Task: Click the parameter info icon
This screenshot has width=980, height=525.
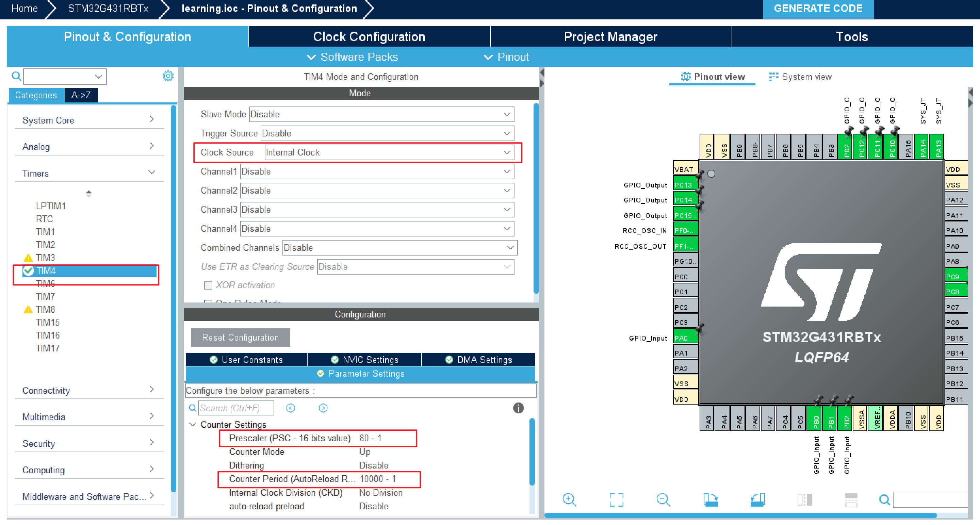Action: coord(518,408)
